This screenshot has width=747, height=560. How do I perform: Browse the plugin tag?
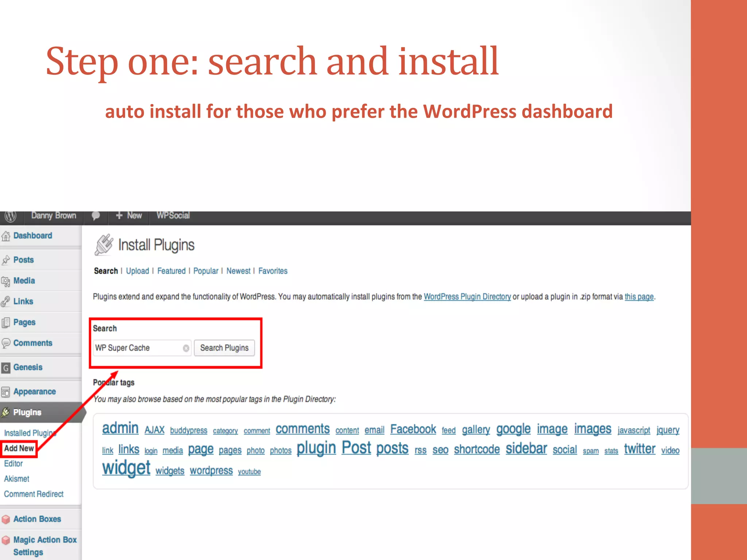pos(316,448)
